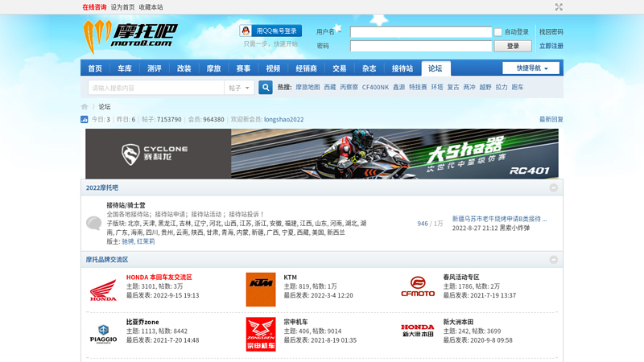Toggle the 自动登录 checkbox
The width and height of the screenshot is (644, 362).
pos(497,32)
